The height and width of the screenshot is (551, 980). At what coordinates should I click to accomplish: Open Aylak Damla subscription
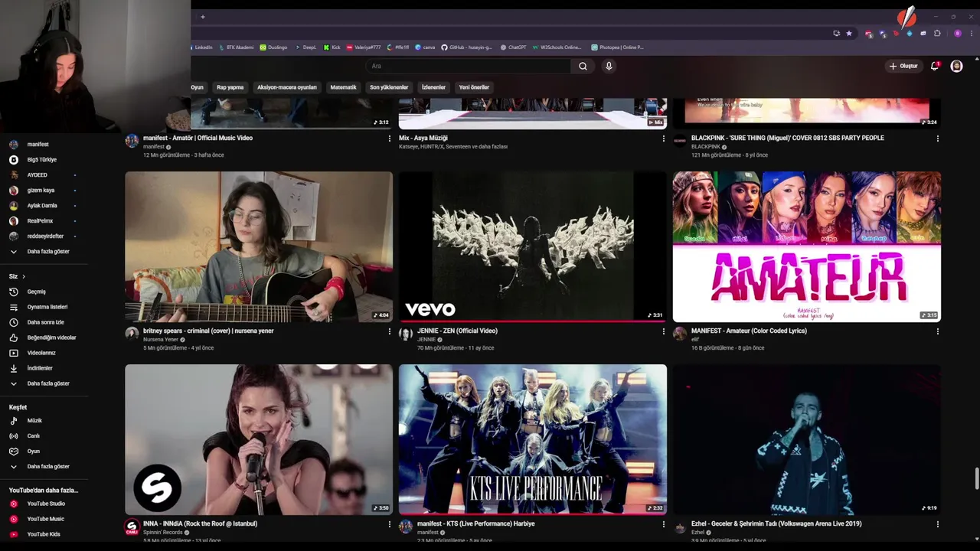(44, 206)
